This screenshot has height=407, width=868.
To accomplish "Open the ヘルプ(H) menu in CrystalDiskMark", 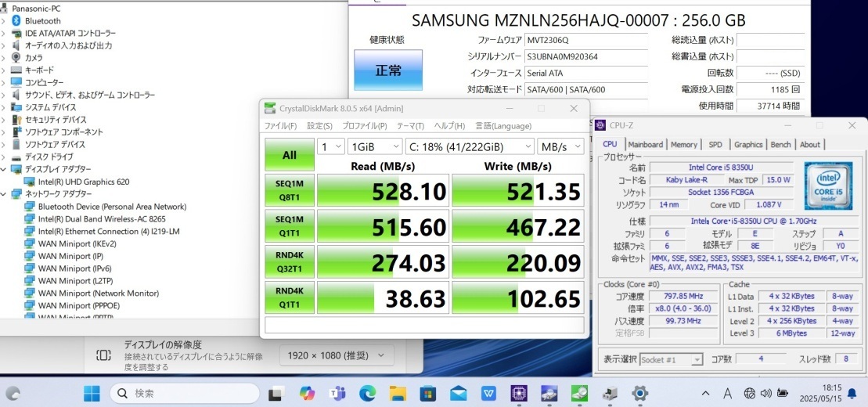I will tap(449, 126).
